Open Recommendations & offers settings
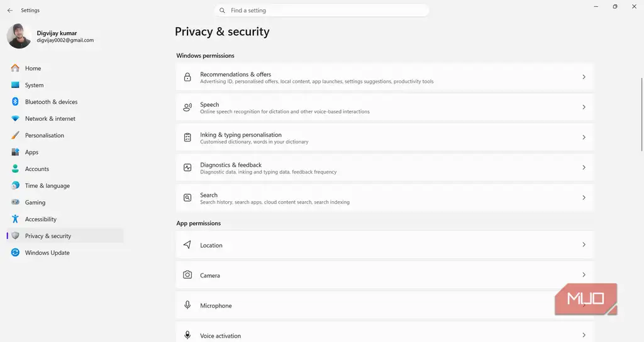Viewport: 644px width, 342px height. 385,77
